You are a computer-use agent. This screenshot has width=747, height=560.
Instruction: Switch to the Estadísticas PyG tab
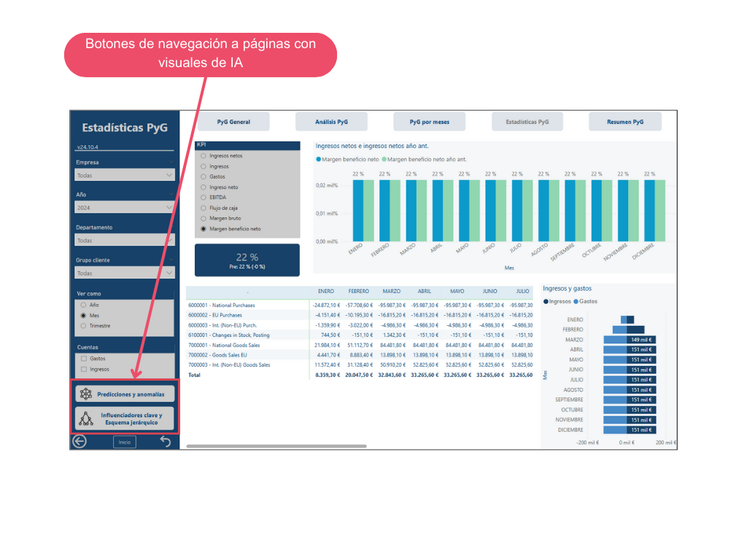527,122
